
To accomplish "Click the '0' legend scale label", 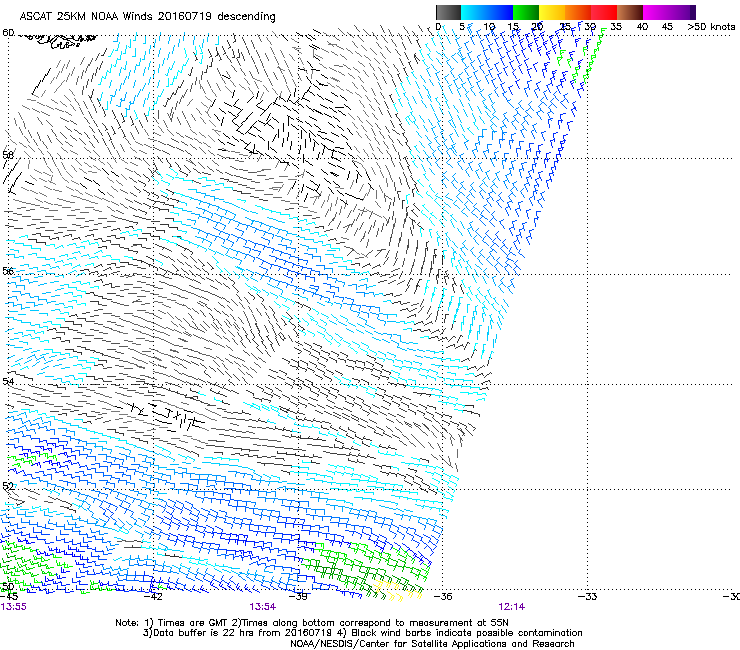I will (438, 27).
